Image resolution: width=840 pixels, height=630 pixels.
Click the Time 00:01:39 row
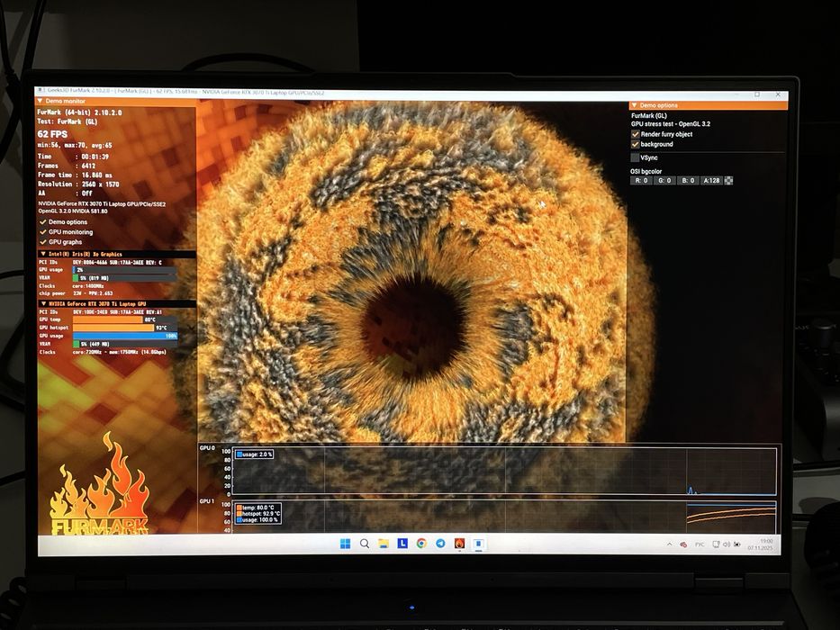click(74, 157)
